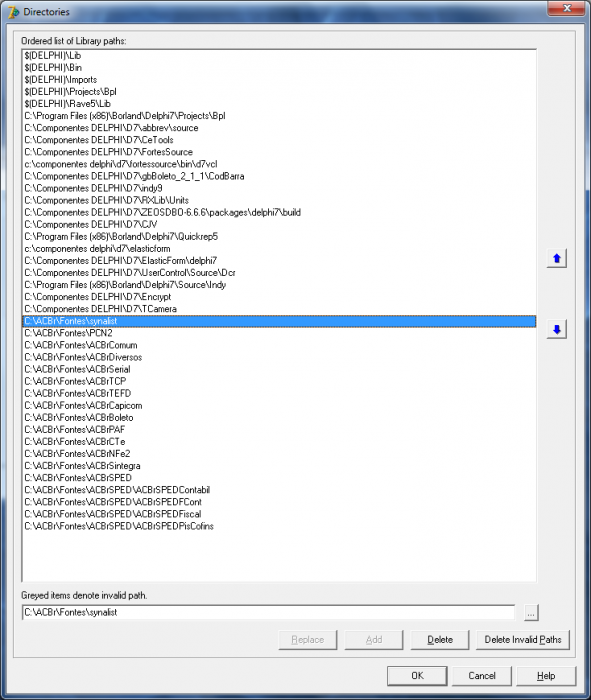
Task: Select C:\ACBr\Fontes\ACBrCTe row
Action: (279, 442)
